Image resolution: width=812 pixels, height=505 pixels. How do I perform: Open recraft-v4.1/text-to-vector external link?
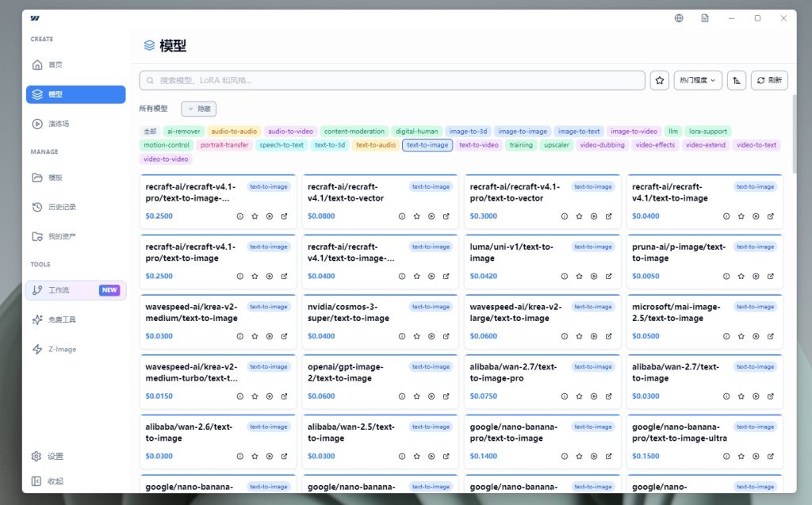coord(446,216)
